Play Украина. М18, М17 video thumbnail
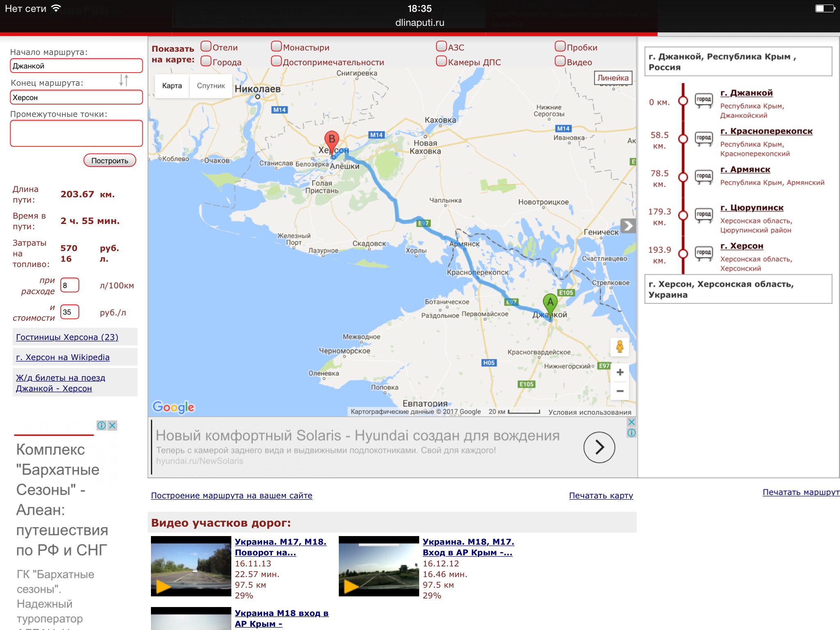Screen dimensions: 840x630 (379, 566)
